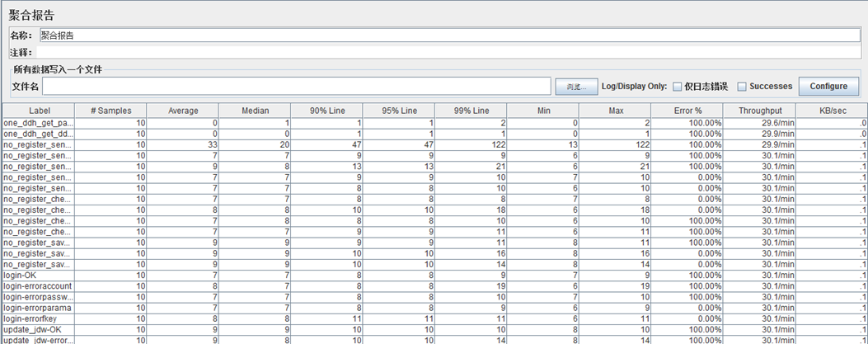The height and width of the screenshot is (344, 868).
Task: Select the one_ddh_get_pa... row label
Action: click(x=39, y=123)
